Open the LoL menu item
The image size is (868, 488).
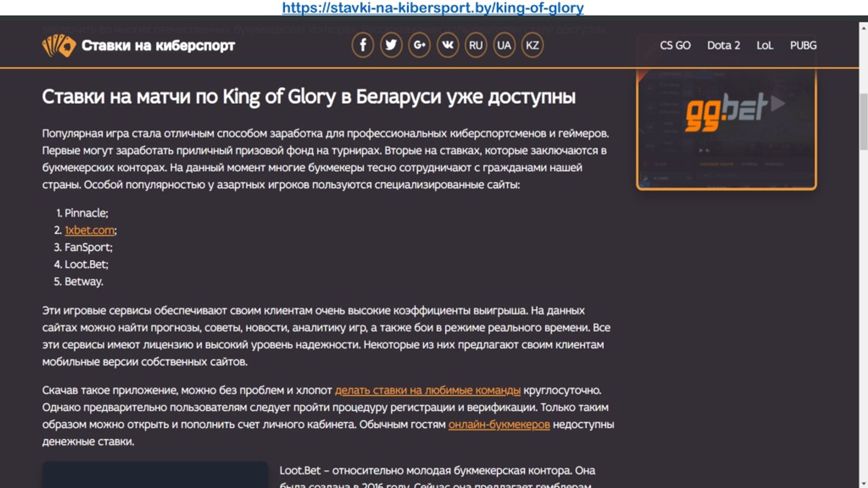pyautogui.click(x=765, y=45)
